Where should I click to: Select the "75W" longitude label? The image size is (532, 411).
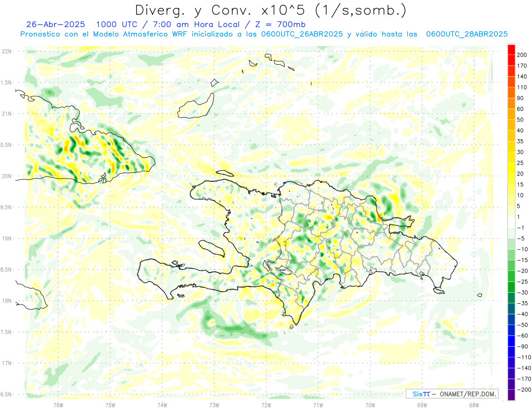coord(110,405)
